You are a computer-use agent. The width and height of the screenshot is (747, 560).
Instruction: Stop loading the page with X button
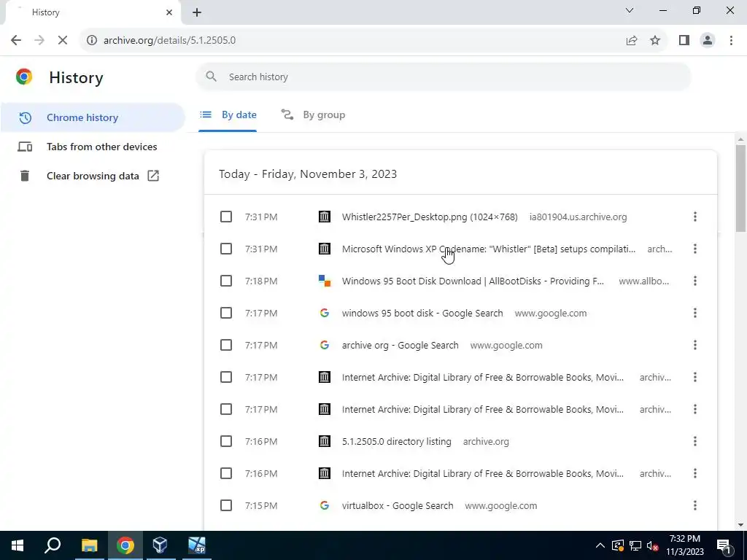[63, 41]
